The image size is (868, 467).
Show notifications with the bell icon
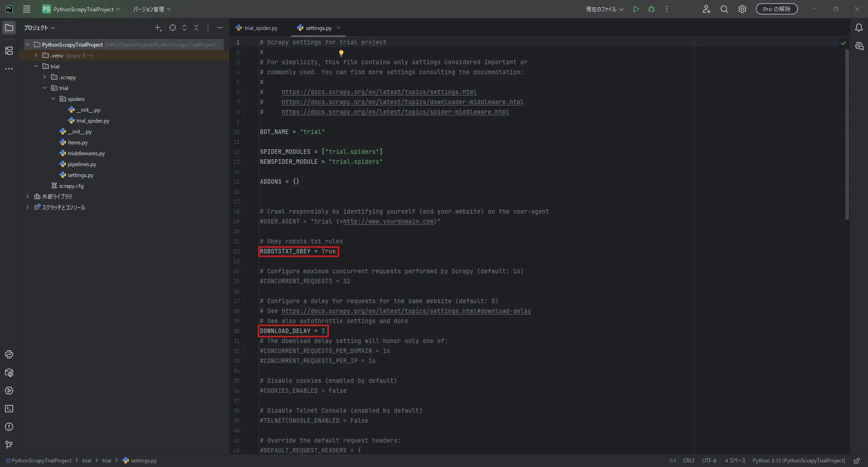point(859,28)
